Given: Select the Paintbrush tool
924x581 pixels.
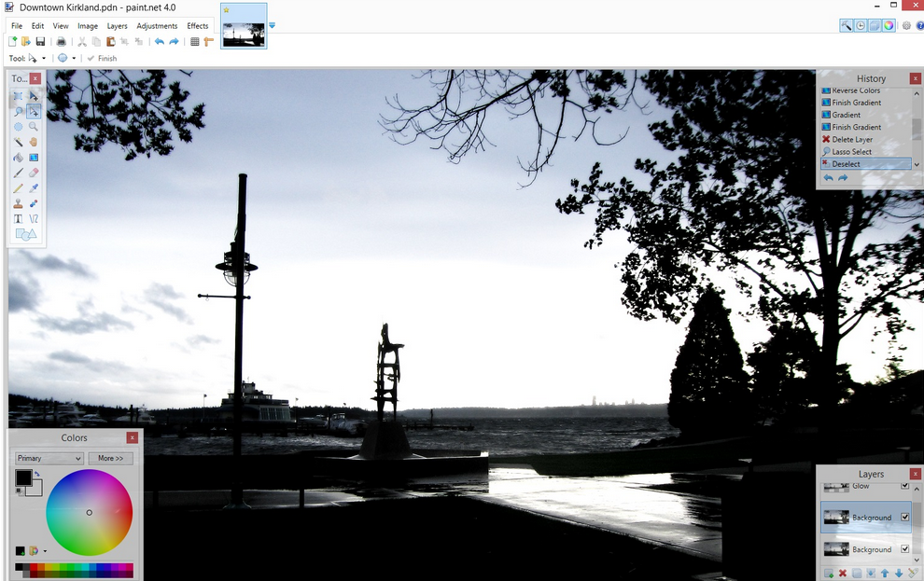Looking at the screenshot, I should (19, 173).
